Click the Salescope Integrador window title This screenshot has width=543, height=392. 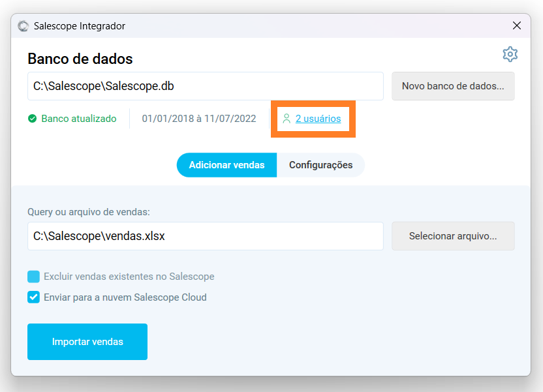(80, 26)
